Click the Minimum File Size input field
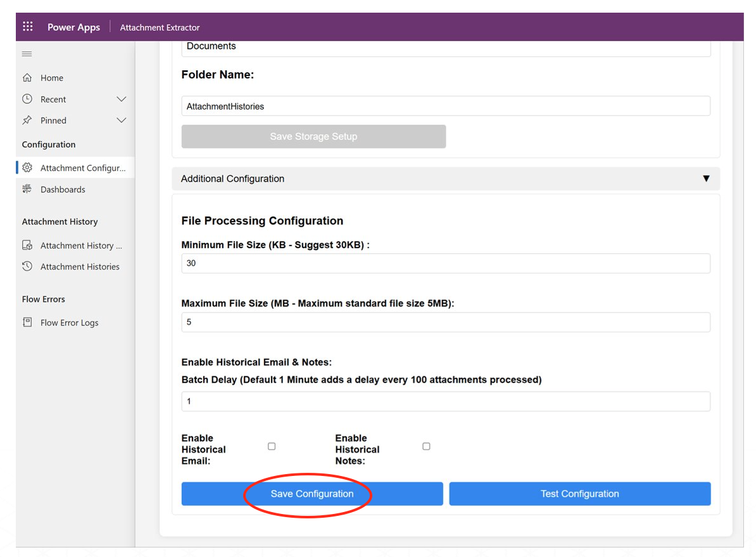Viewport: 756px width, 557px height. [445, 263]
